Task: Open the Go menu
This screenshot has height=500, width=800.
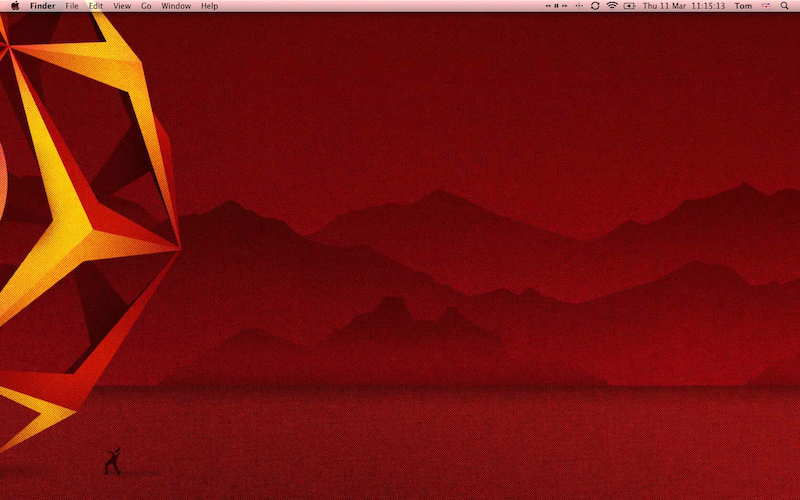Action: pyautogui.click(x=146, y=6)
